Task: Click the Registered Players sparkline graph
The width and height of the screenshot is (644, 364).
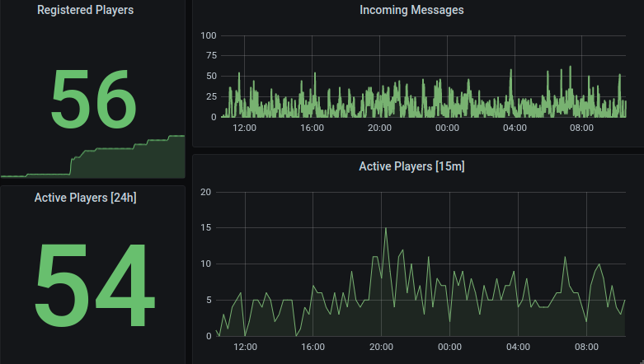Action: pos(93,156)
